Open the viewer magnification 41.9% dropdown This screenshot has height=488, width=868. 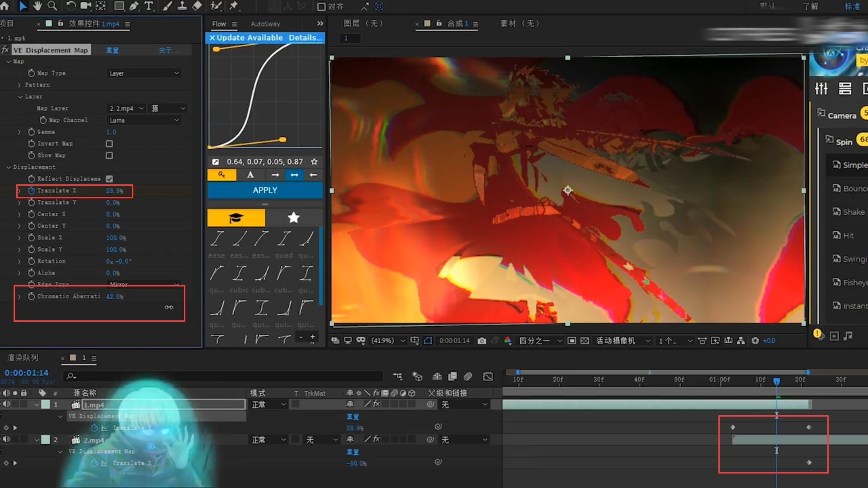[x=388, y=341]
